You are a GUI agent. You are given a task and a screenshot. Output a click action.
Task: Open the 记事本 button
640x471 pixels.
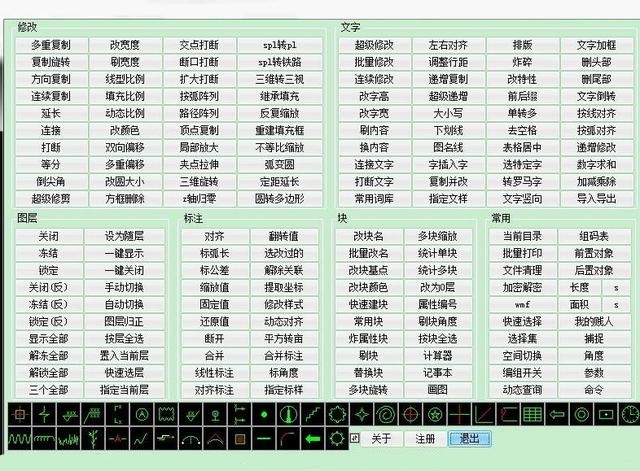tap(438, 373)
